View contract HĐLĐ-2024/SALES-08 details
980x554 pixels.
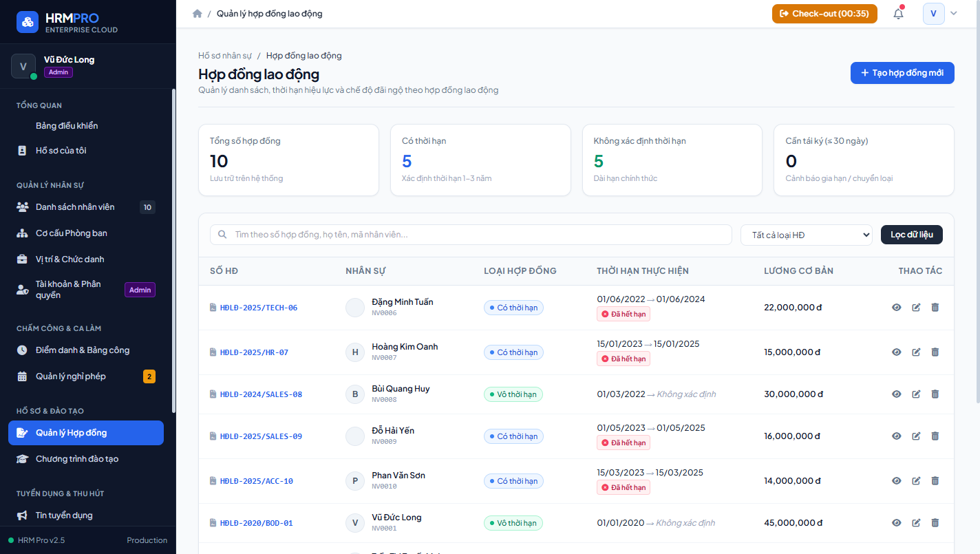pos(897,394)
